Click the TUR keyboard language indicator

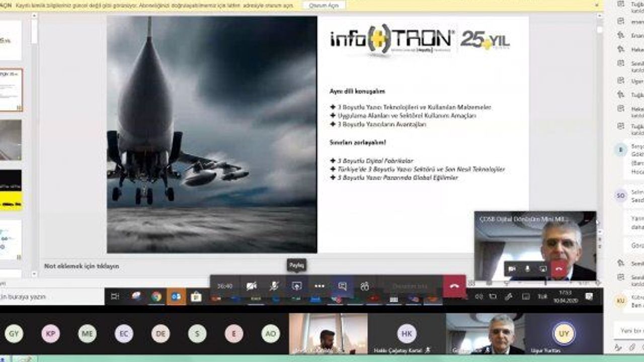[542, 297]
